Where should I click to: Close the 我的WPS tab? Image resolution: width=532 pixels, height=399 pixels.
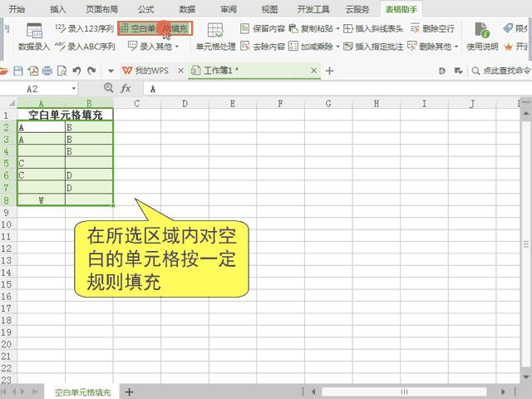point(181,71)
